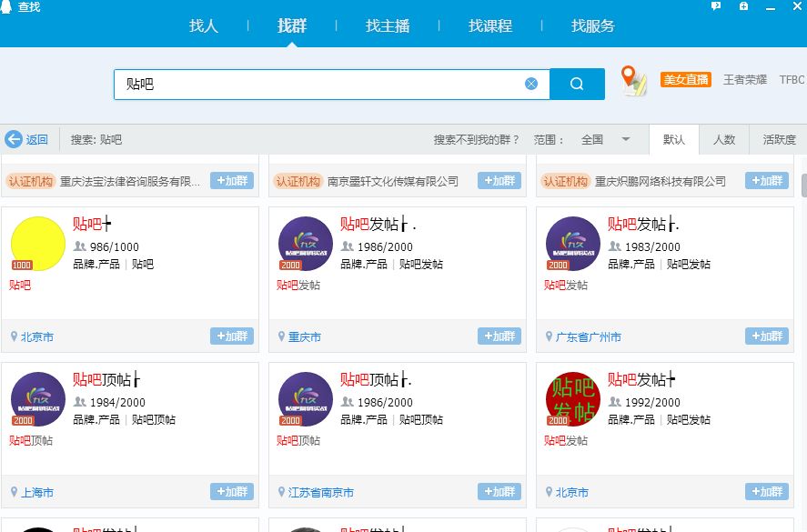Open the 找课程 tab

[x=490, y=25]
